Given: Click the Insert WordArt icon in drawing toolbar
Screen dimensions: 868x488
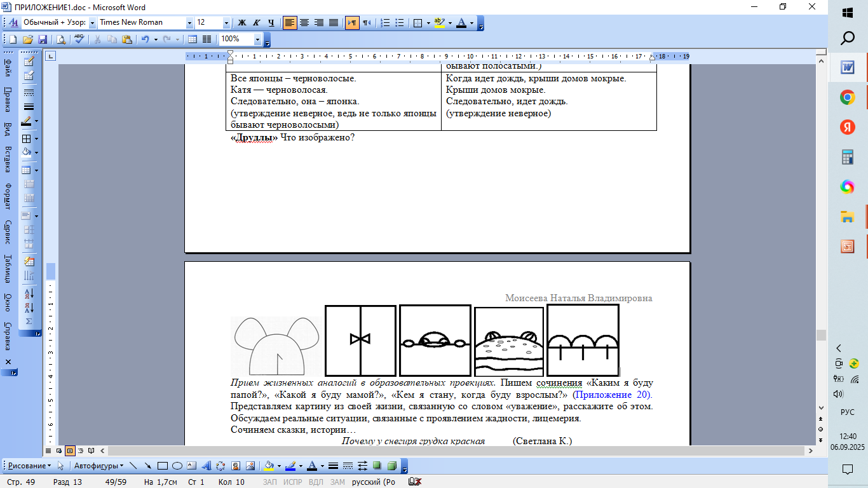Looking at the screenshot, I should pyautogui.click(x=207, y=466).
